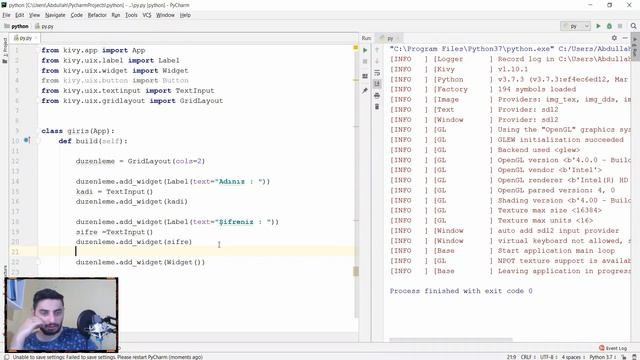This screenshot has width=640, height=360.
Task: Open the VCS menu
Action: click(147, 15)
